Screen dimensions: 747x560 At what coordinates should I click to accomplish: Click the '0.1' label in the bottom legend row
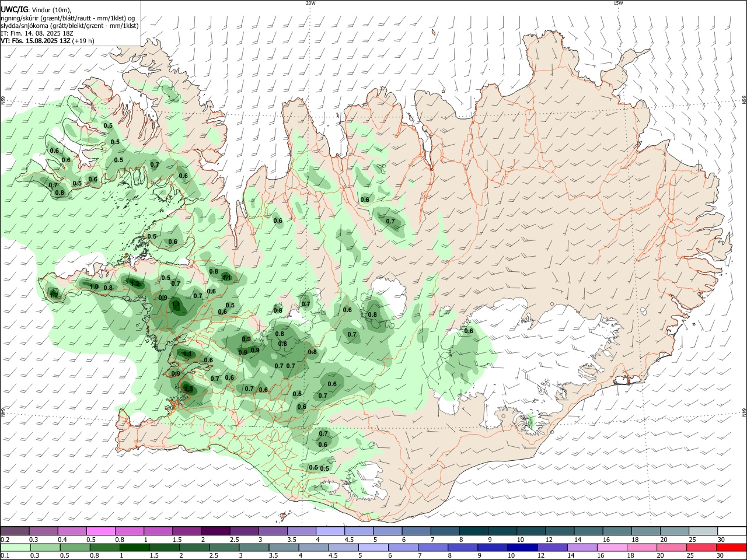point(5,555)
